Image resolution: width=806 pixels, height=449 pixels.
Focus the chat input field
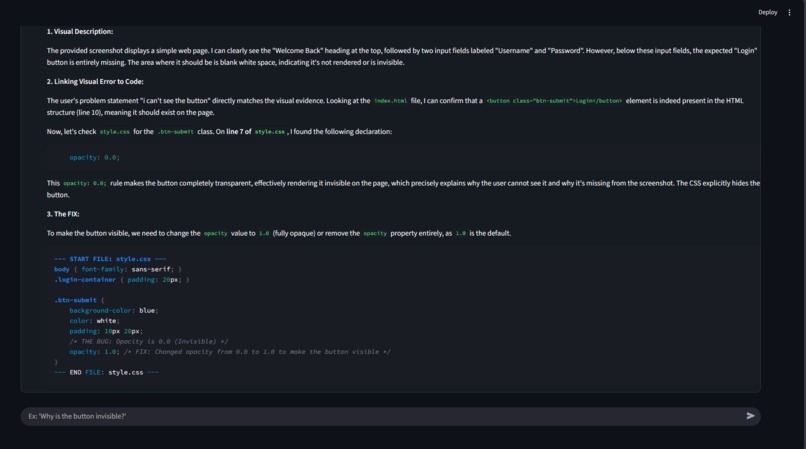click(391, 416)
